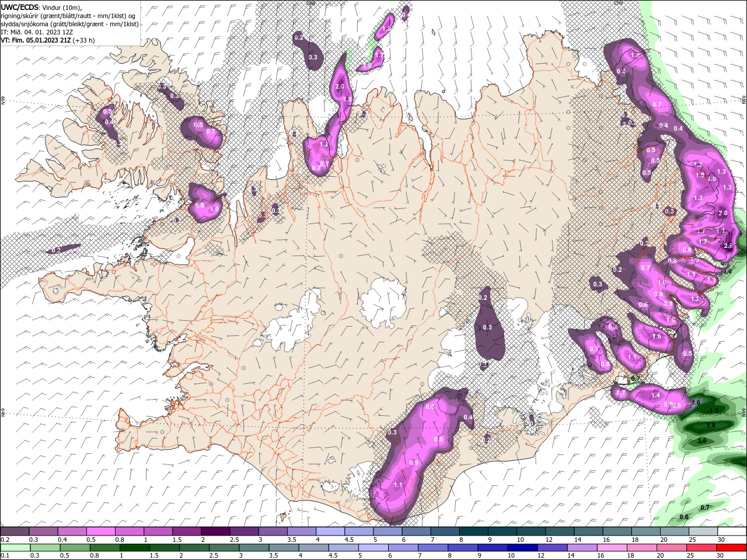Click the slate blue swatch labeled 6, upper row

[x=416, y=531]
